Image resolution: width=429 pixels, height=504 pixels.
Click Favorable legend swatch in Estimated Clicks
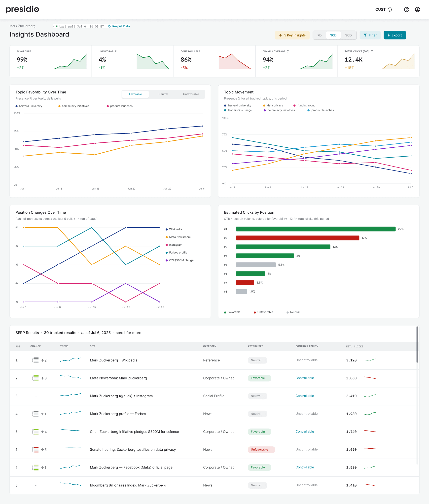[x=225, y=312]
